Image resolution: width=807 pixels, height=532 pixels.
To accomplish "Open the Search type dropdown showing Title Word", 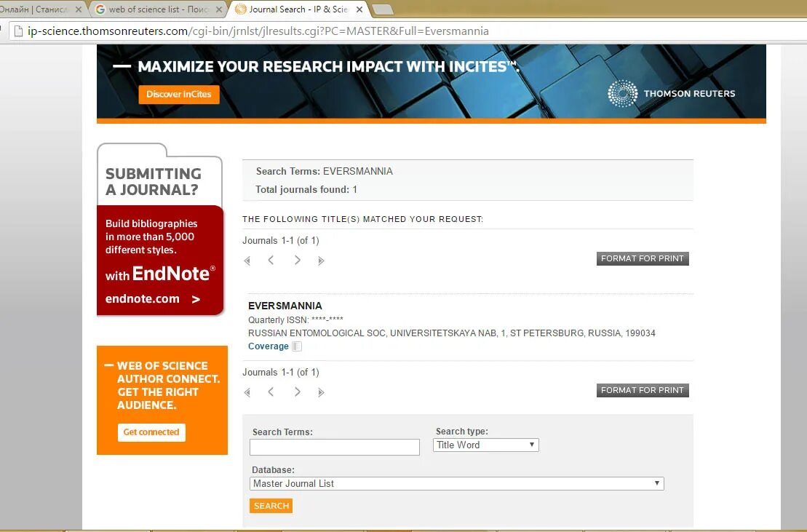I will [485, 445].
